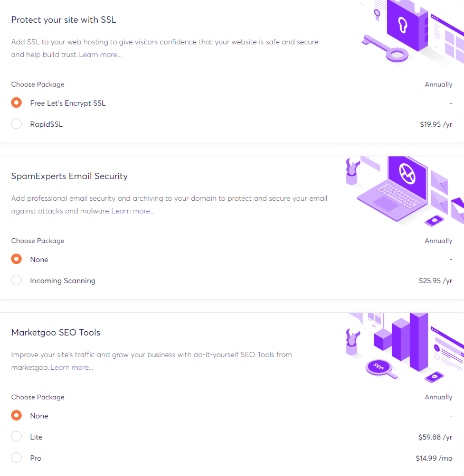The height and width of the screenshot is (476, 464).
Task: Open Learn more about SpamExperts
Action: pos(132,211)
